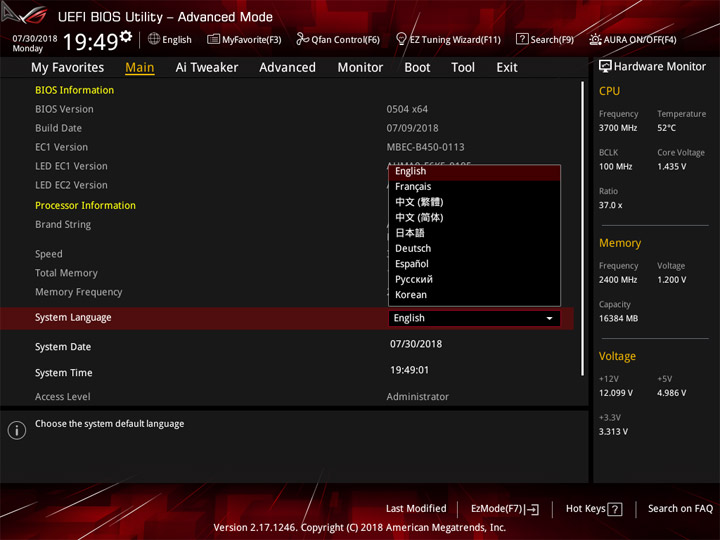Click the Total Memory label
Screen dimensions: 720x540
[66, 273]
